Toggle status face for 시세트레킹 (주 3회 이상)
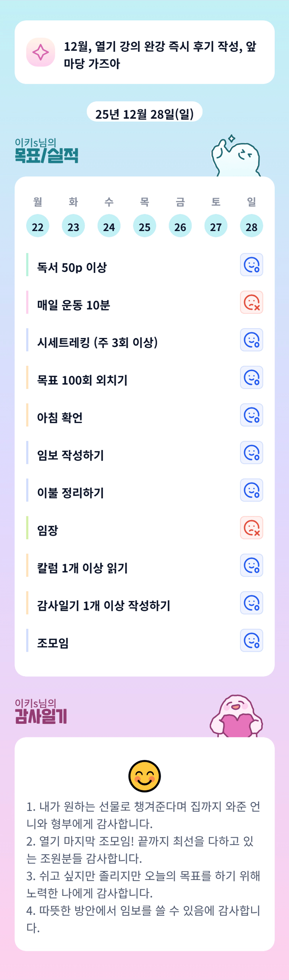Viewport: 289px width, 980px height. [x=251, y=340]
